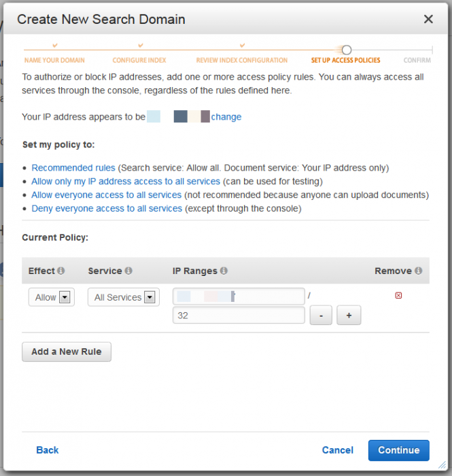Viewport: 452px width, 476px height.
Task: Remove the rule with the red X icon
Action: click(x=398, y=295)
